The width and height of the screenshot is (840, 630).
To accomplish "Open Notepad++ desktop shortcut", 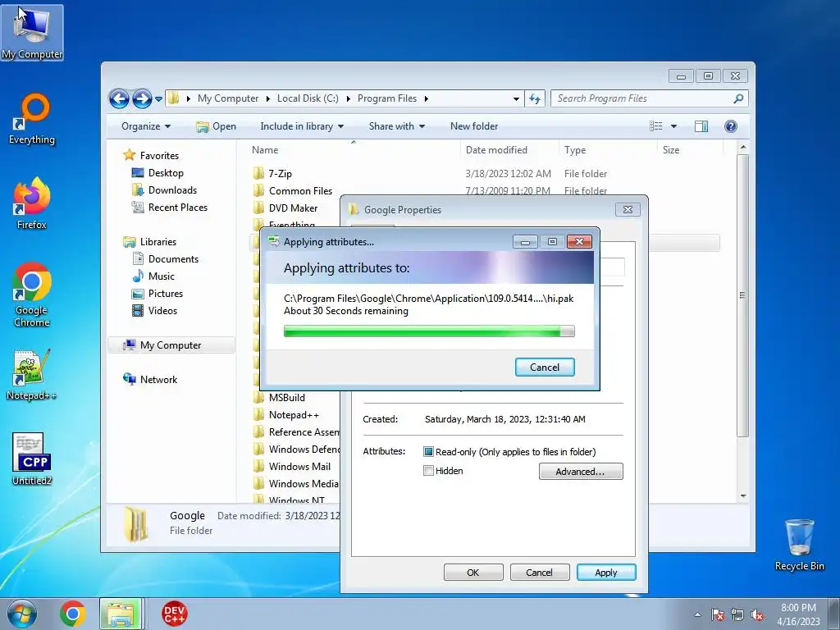I will [32, 375].
